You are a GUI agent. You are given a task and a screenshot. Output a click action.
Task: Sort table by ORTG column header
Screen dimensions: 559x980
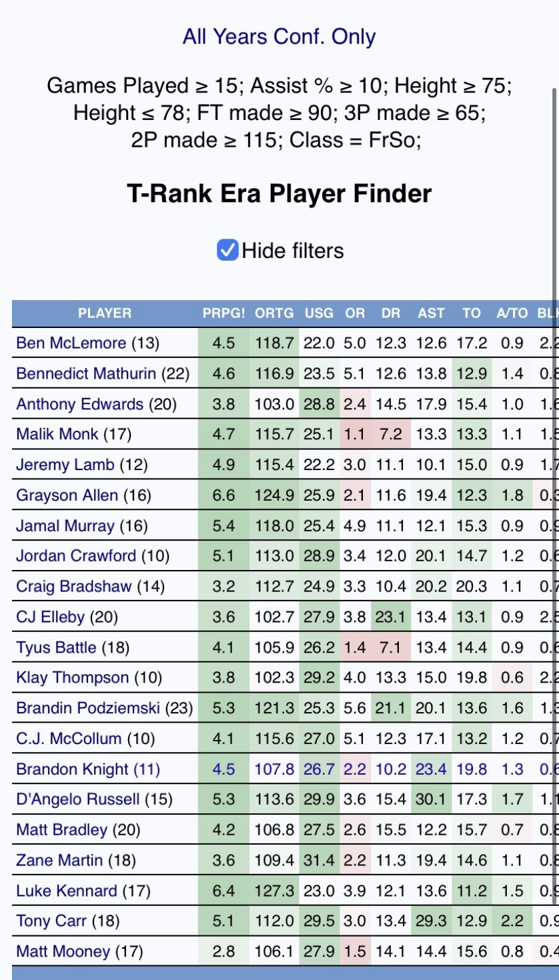point(274,313)
